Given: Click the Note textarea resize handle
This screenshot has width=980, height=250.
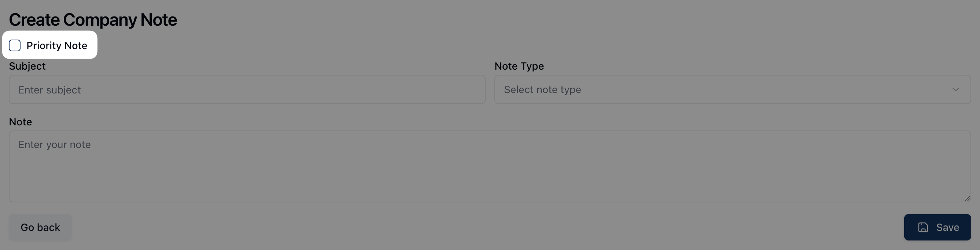Looking at the screenshot, I should 967,198.
